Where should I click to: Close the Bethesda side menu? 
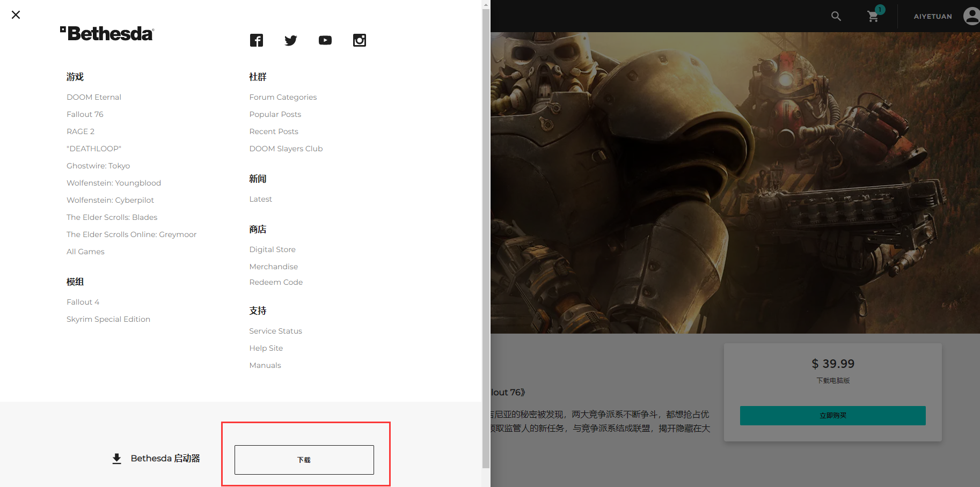point(16,15)
